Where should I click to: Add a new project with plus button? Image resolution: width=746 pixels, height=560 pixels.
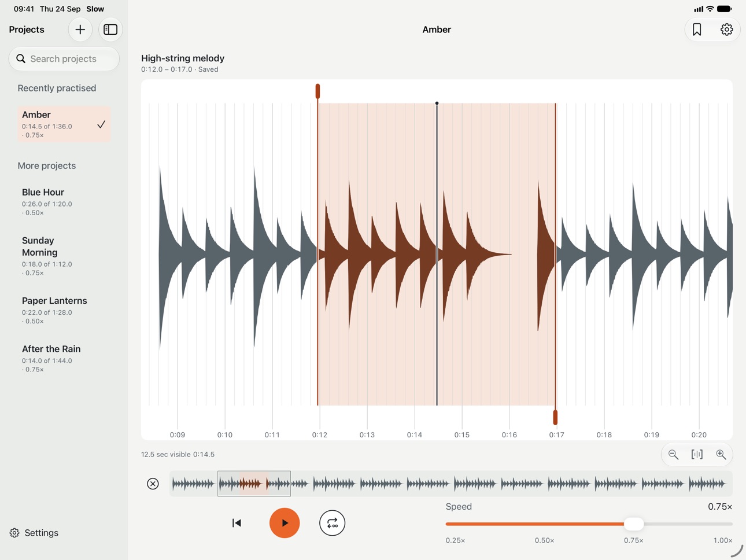pos(80,30)
